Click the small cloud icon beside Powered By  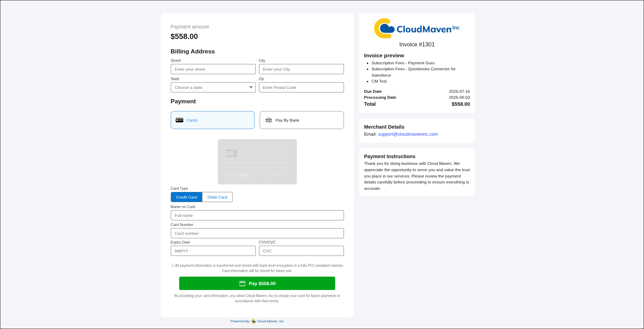coord(254,321)
